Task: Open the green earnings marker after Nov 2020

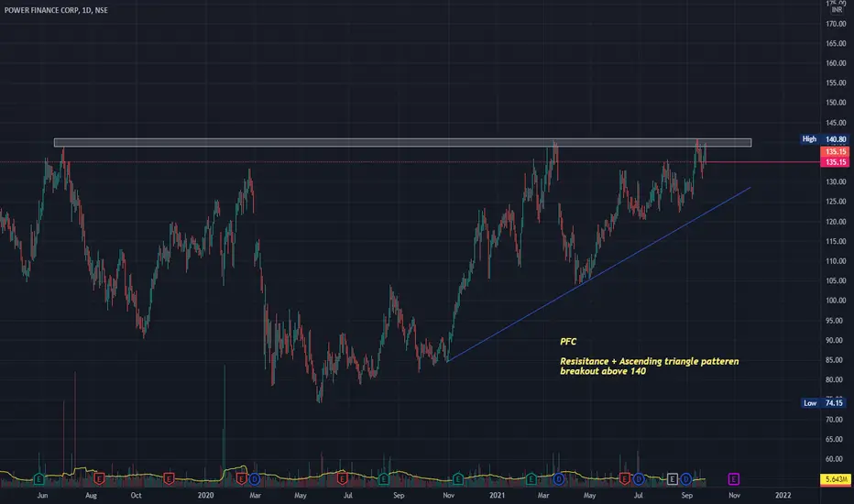Action: (458, 479)
